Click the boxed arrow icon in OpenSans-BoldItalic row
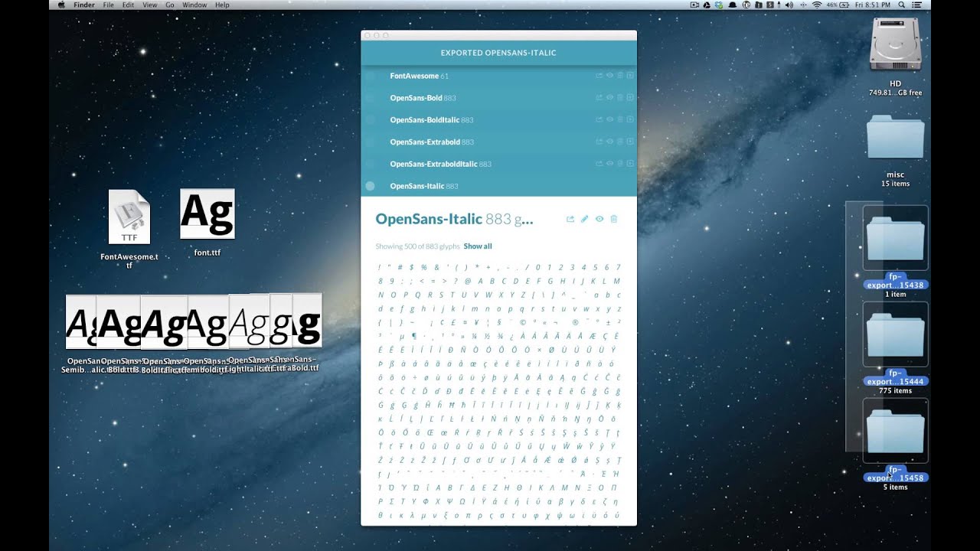Viewport: 980px width, 551px height. (630, 119)
